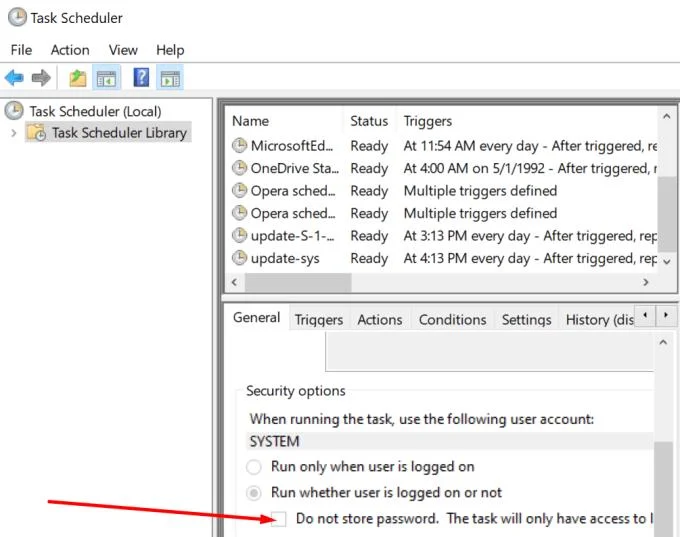
Task: Click trigger text At 4:00 AM on 5/1/1992
Action: tap(474, 168)
